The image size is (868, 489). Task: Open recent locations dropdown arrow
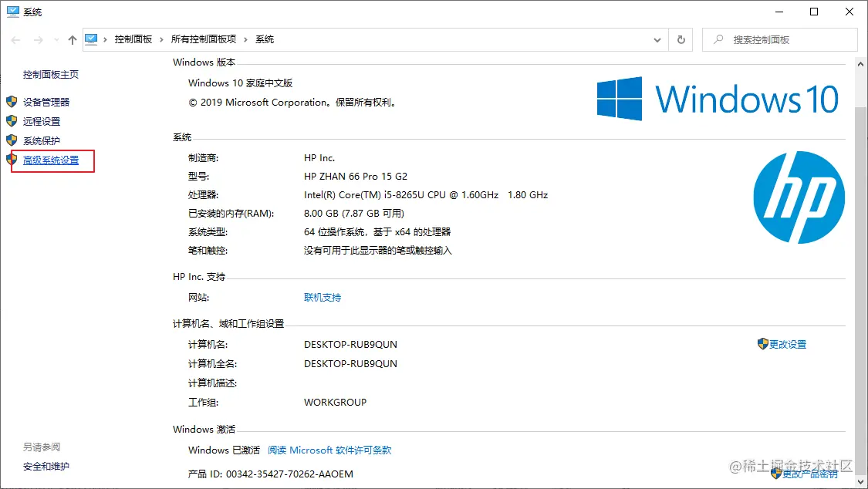56,40
